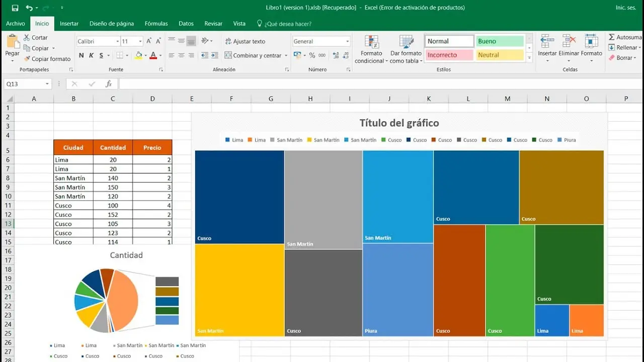This screenshot has height=362, width=644.
Task: Click the percent style icon
Action: [312, 55]
